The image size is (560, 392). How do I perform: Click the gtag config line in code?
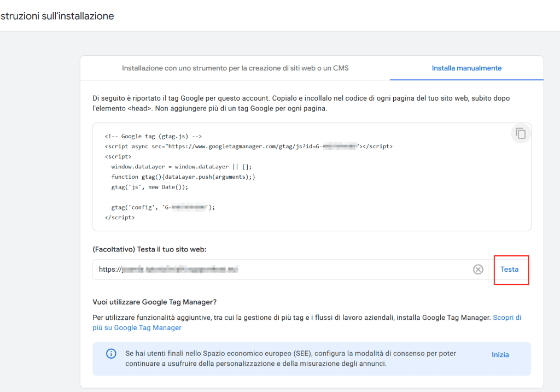(x=163, y=207)
